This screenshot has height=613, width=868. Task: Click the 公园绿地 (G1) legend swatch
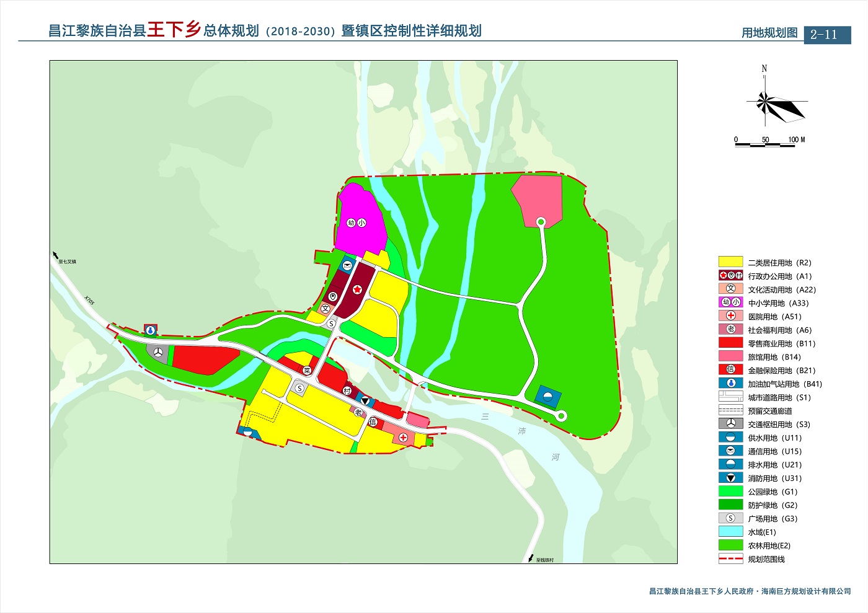[x=730, y=492]
